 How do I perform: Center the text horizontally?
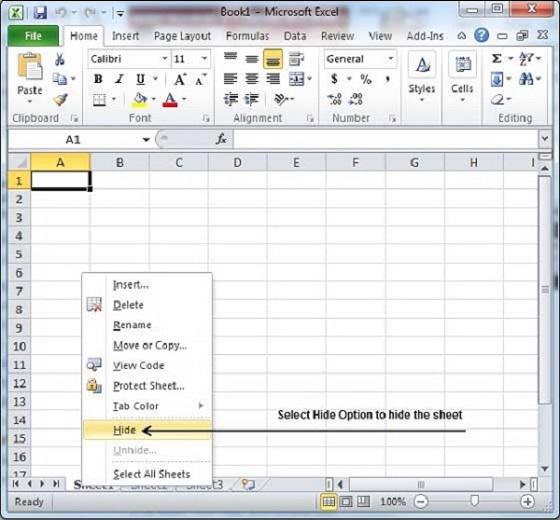point(252,79)
